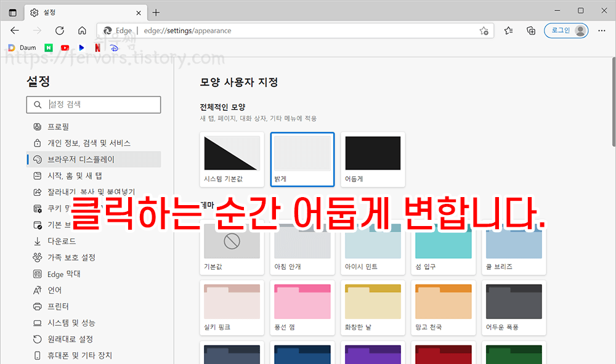
Task: Open the Naver green N bookmark
Action: [x=48, y=47]
